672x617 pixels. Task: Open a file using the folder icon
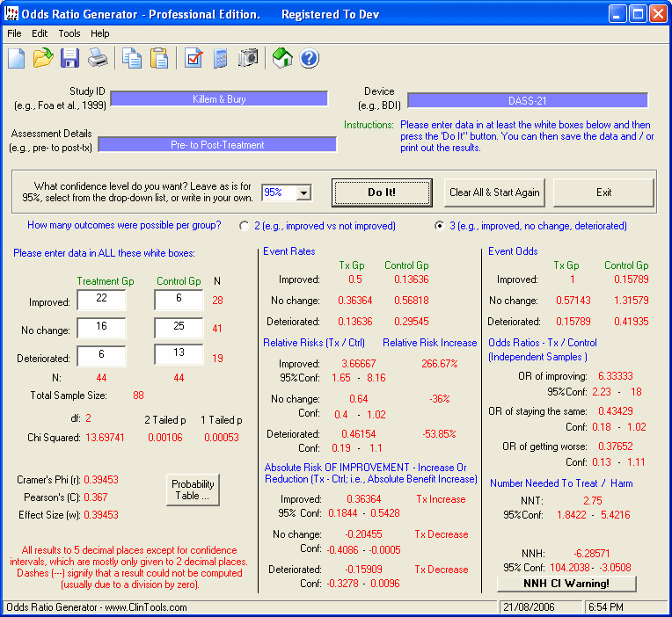click(43, 59)
